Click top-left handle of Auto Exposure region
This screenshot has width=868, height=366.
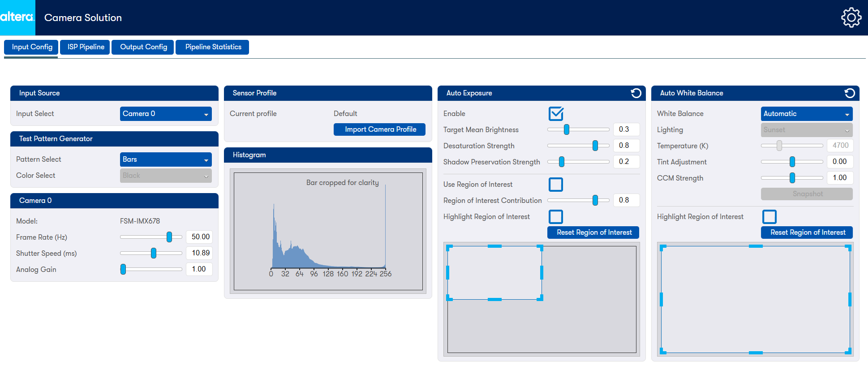449,247
